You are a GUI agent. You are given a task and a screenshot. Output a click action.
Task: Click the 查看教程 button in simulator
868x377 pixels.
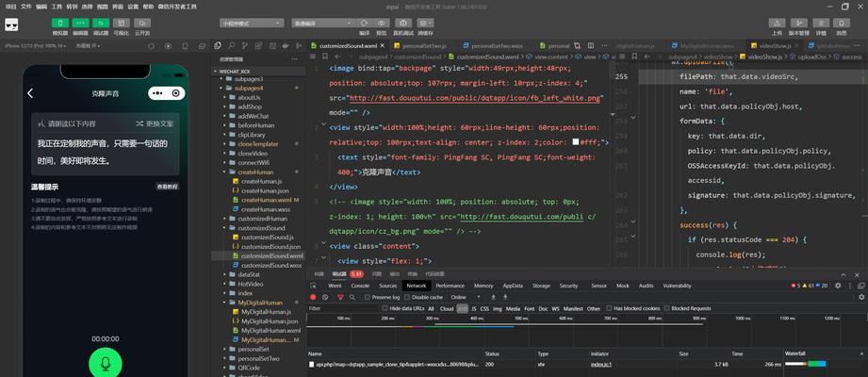167,188
